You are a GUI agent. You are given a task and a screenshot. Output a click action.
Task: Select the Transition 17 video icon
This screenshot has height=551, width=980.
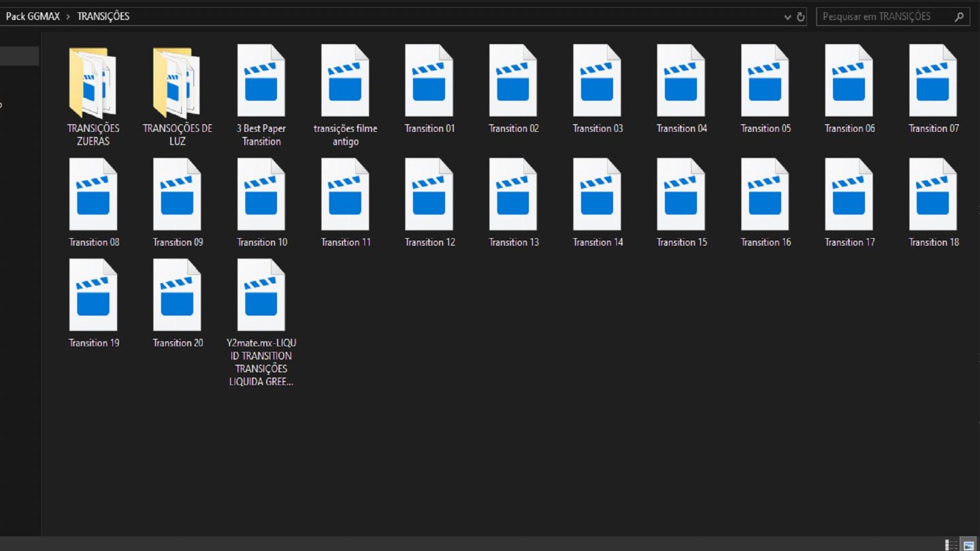pos(849,195)
